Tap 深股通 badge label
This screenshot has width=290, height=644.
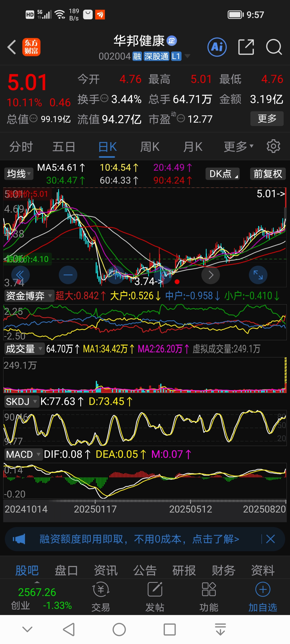tap(157, 56)
